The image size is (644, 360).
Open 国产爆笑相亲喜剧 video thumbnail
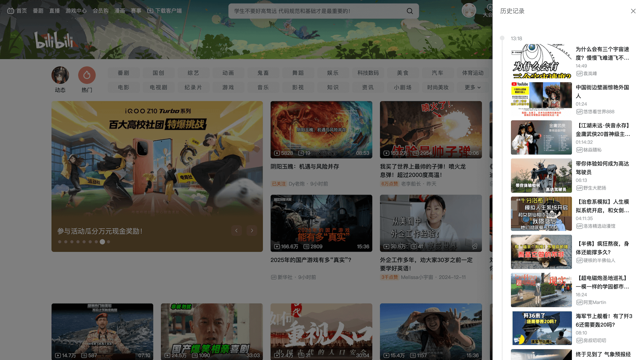click(212, 331)
